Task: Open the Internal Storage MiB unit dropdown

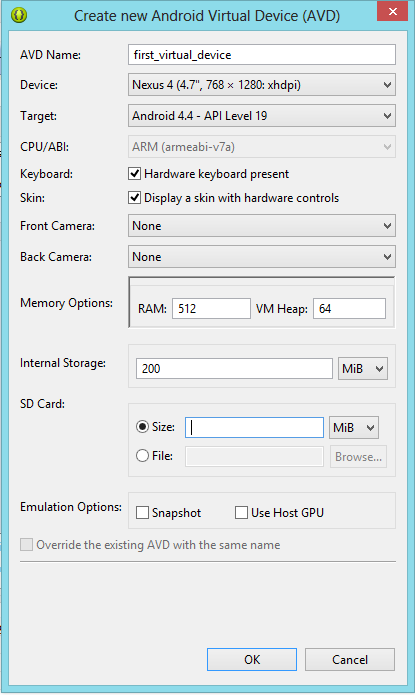Action: pyautogui.click(x=363, y=368)
